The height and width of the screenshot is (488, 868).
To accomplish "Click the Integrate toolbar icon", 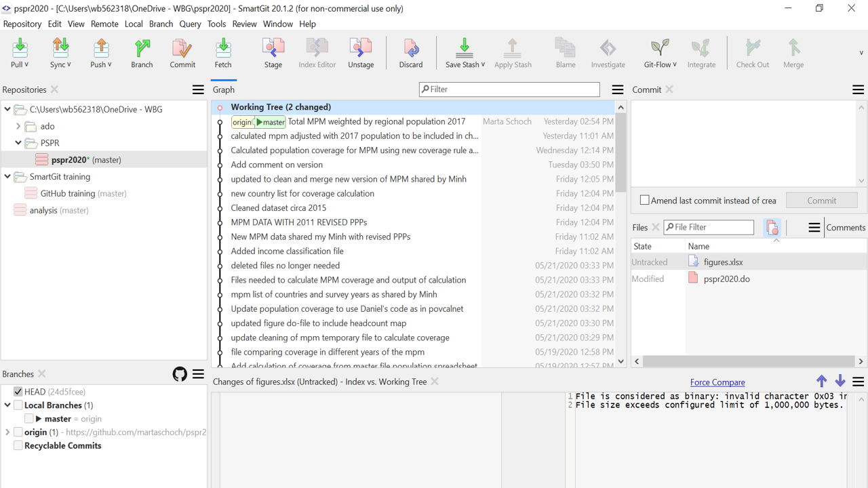I will pyautogui.click(x=701, y=48).
